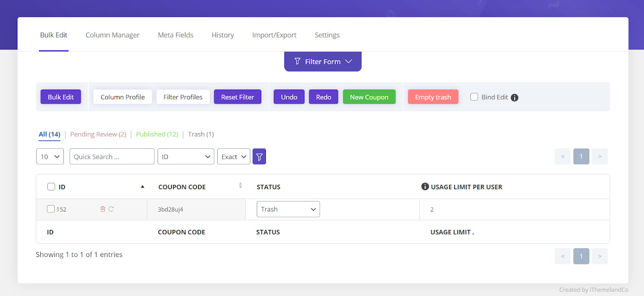Click the funnel filter icon button beside Exact
Screen dimensions: 644x296
[x=259, y=156]
